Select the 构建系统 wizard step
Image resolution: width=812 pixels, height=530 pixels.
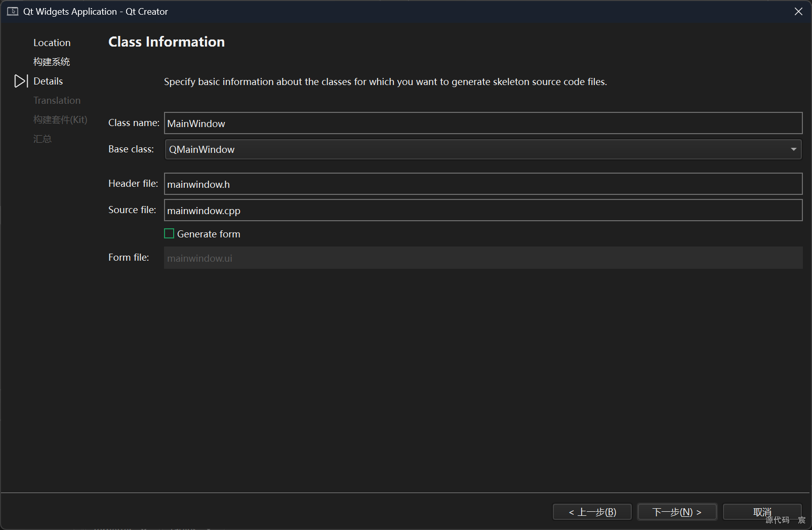[x=52, y=62]
